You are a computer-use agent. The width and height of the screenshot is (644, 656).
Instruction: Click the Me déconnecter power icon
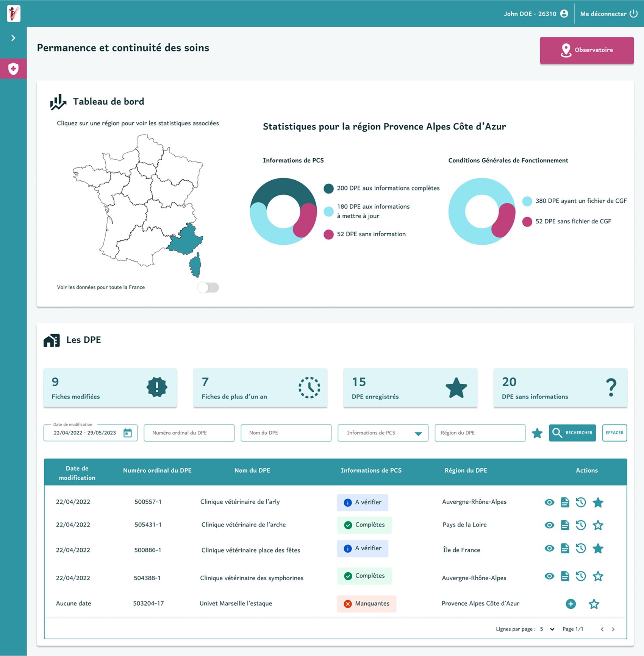(x=633, y=14)
